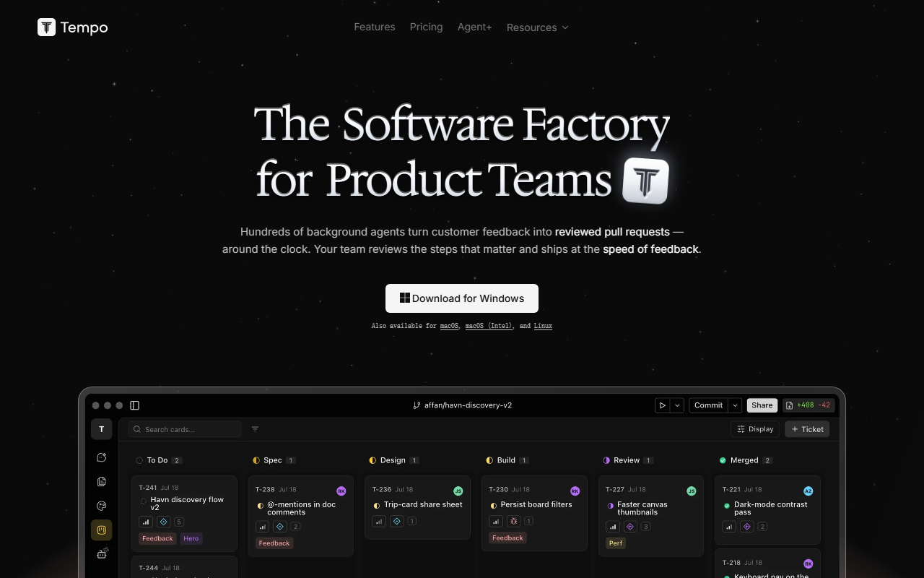Click the Share button
This screenshot has height=578, width=924.
(762, 405)
